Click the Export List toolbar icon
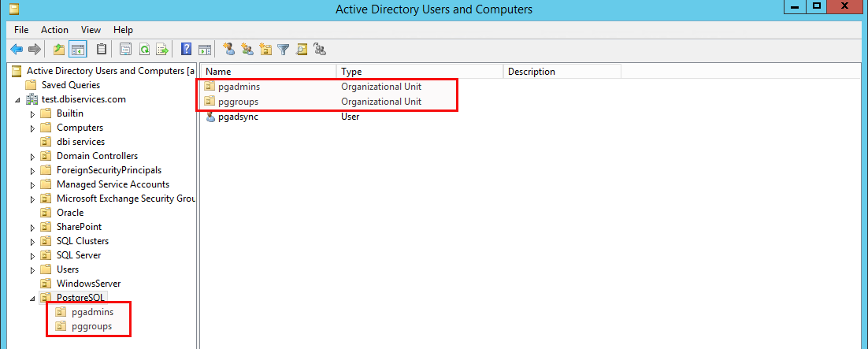Viewport: 868px width, 349px height. (x=161, y=50)
